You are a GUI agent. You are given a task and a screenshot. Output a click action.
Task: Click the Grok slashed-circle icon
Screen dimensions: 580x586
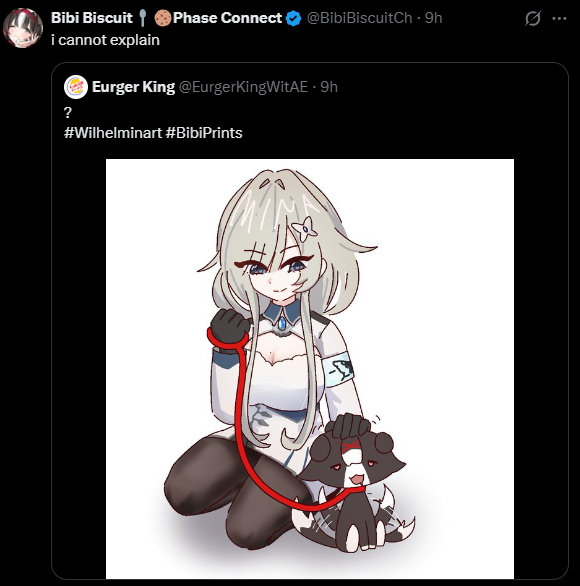[x=533, y=18]
